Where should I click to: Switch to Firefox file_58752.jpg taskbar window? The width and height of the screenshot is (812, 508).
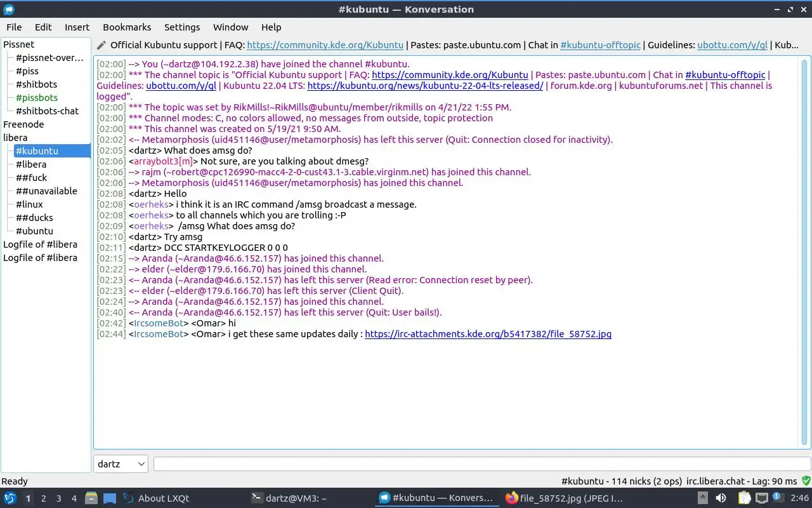click(x=565, y=498)
